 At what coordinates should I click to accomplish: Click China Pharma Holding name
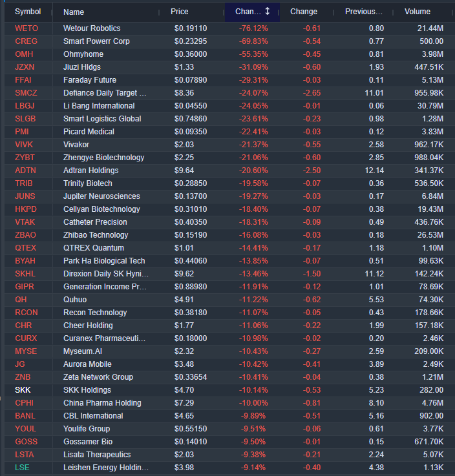click(x=102, y=403)
